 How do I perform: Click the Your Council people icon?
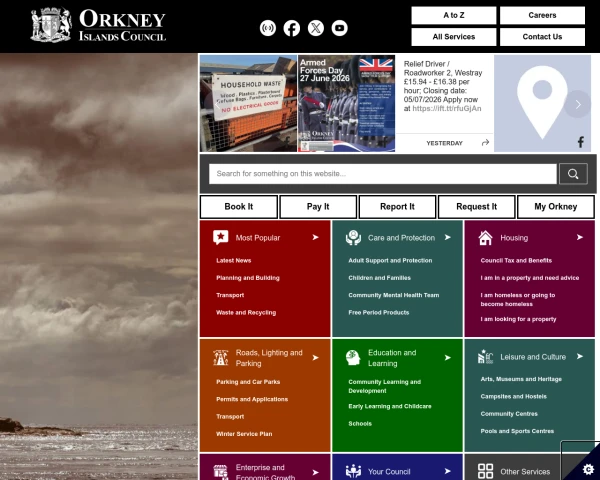[353, 472]
